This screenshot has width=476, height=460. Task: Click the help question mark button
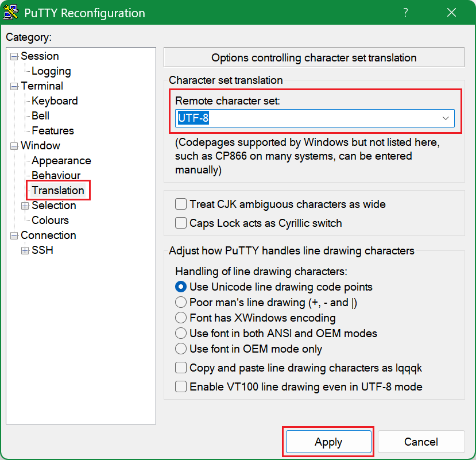[405, 13]
